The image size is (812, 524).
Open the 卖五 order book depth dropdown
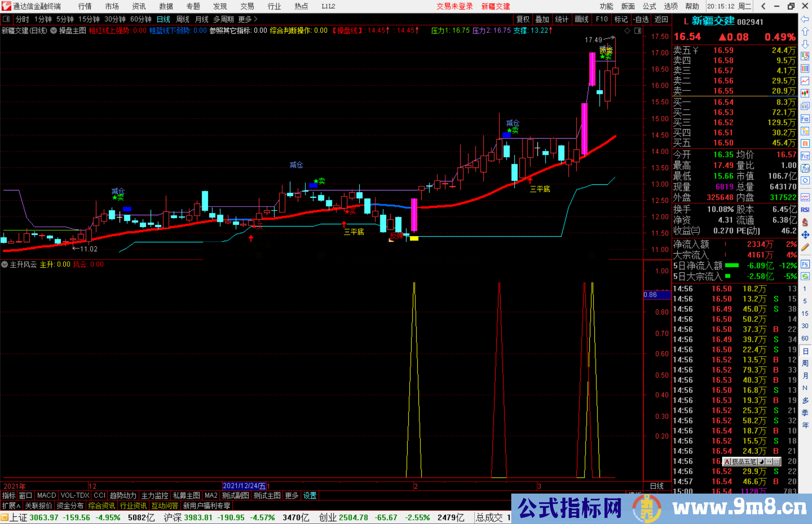click(x=695, y=50)
